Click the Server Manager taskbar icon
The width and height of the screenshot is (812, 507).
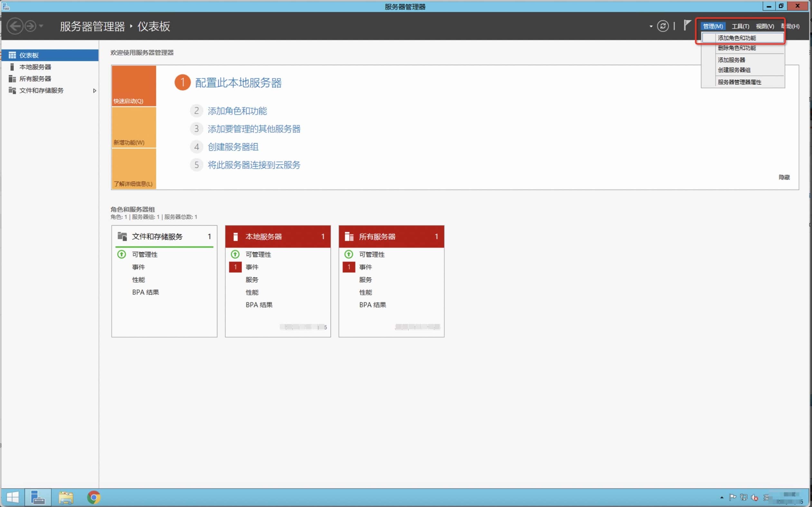pyautogui.click(x=38, y=497)
